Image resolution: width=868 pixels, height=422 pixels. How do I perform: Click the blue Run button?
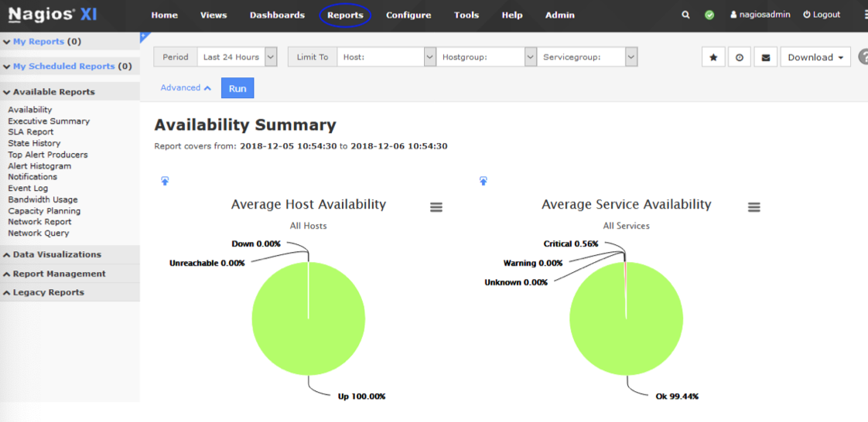[x=238, y=88]
